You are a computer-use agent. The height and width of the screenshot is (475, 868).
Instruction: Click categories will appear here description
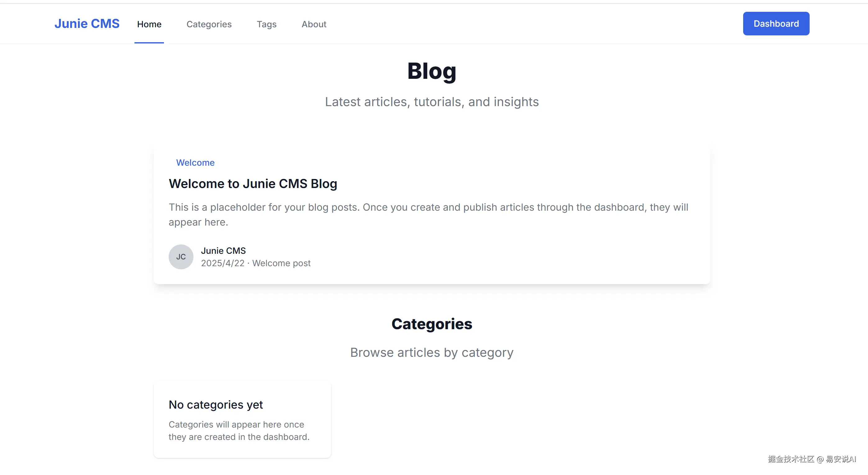tap(239, 431)
